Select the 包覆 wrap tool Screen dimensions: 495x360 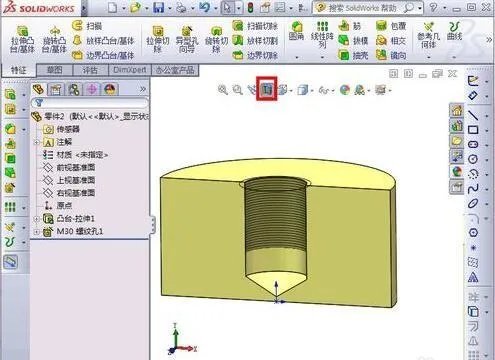(x=391, y=26)
